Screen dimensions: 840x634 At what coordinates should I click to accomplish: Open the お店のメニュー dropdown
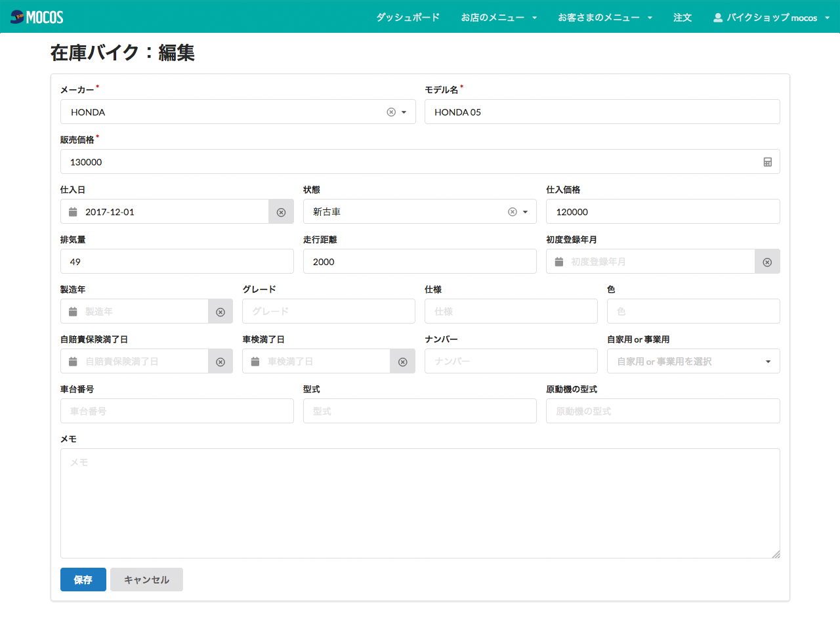(x=499, y=18)
